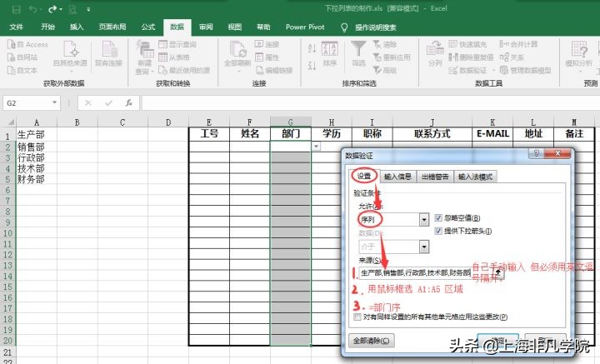Open cell G2 dropdown arrow
Image resolution: width=600 pixels, height=364 pixels.
pos(316,147)
